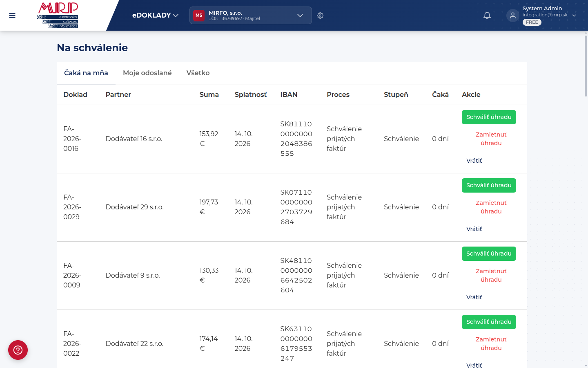This screenshot has width=588, height=368.
Task: Click document number FA-2026-0016
Action: 72,139
